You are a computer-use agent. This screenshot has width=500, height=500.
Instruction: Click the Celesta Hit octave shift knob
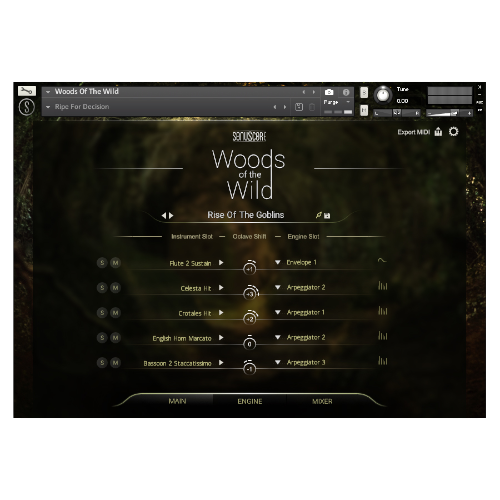tap(250, 294)
